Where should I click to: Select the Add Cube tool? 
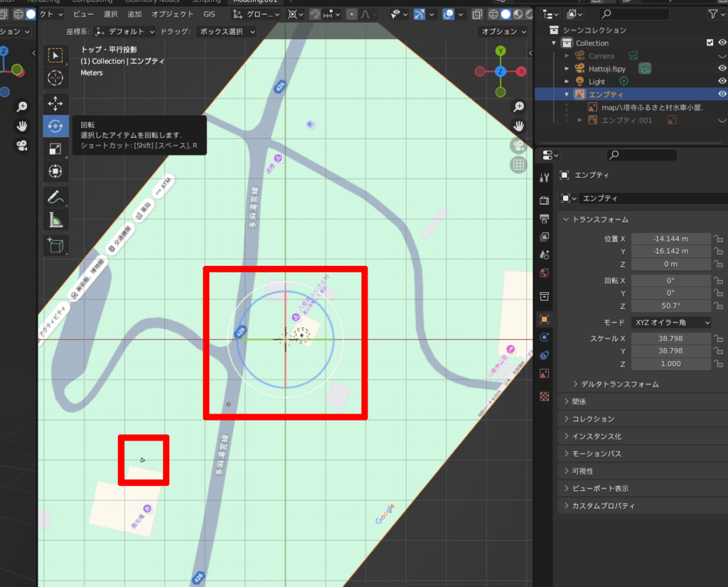pos(55,246)
